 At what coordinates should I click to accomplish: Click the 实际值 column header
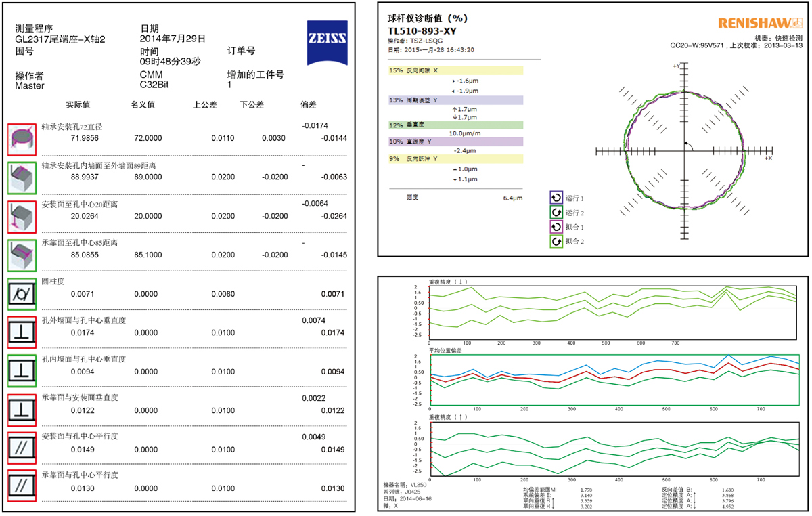click(78, 105)
